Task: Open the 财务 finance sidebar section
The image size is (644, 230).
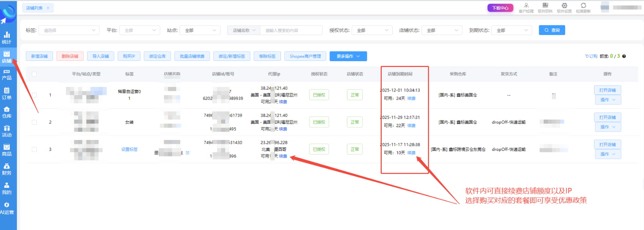Action: click(x=7, y=170)
